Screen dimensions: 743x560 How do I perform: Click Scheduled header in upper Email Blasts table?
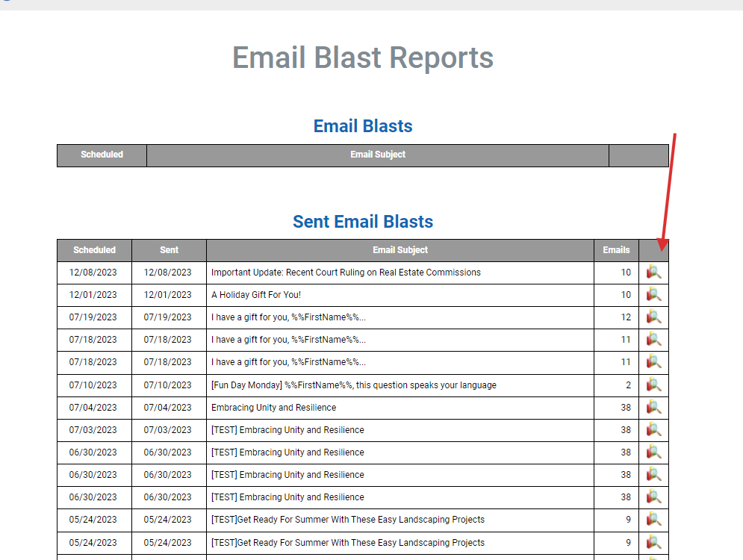(x=102, y=155)
